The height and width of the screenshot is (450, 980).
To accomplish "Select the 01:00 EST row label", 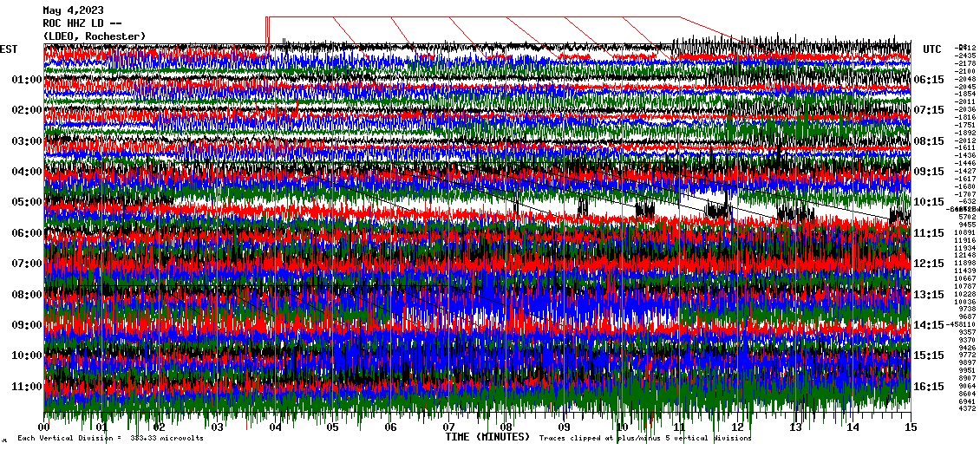I will (x=27, y=80).
